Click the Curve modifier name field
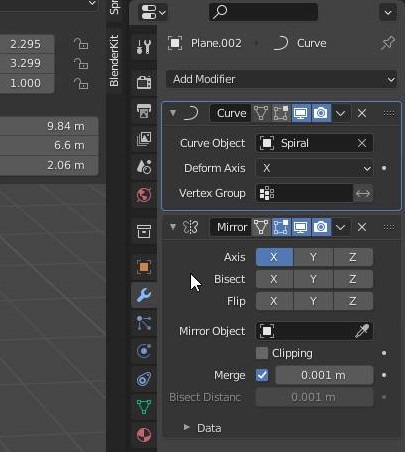405x452 pixels. [231, 113]
